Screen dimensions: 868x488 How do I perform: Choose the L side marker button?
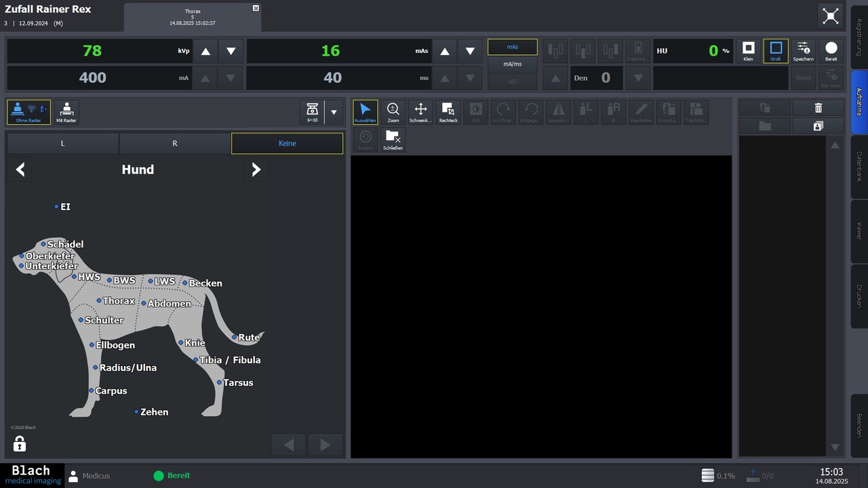tap(62, 144)
